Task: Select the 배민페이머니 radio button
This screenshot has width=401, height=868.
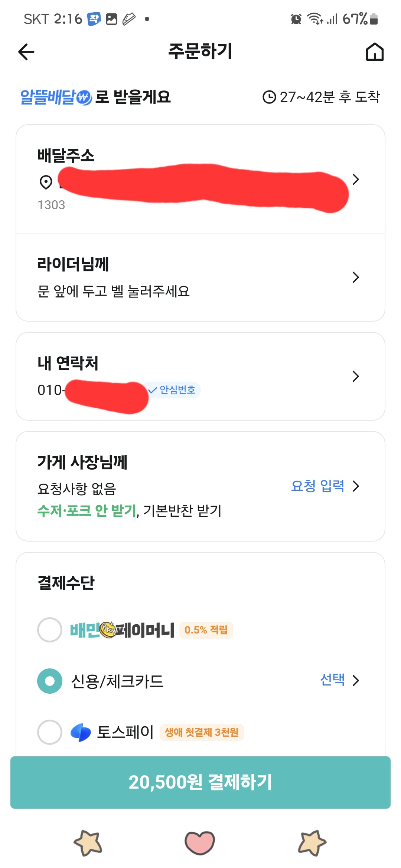Action: (x=50, y=630)
